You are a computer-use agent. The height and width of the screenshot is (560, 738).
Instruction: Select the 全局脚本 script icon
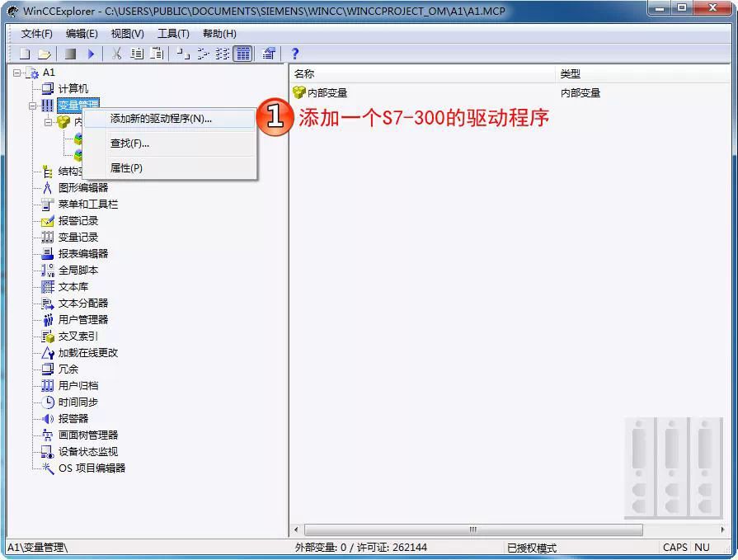[48, 271]
